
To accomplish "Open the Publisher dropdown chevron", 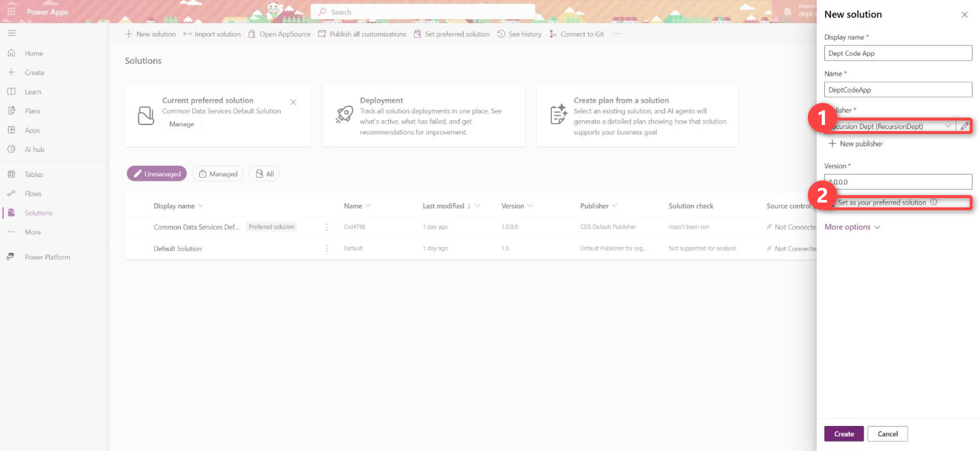I will click(948, 126).
